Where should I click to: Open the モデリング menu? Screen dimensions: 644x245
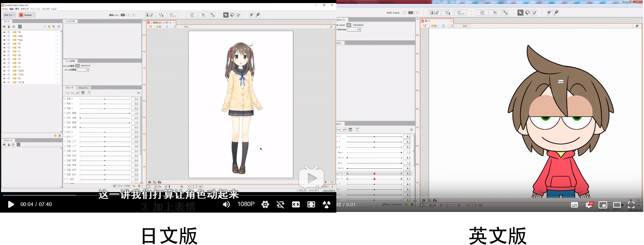(25, 9)
